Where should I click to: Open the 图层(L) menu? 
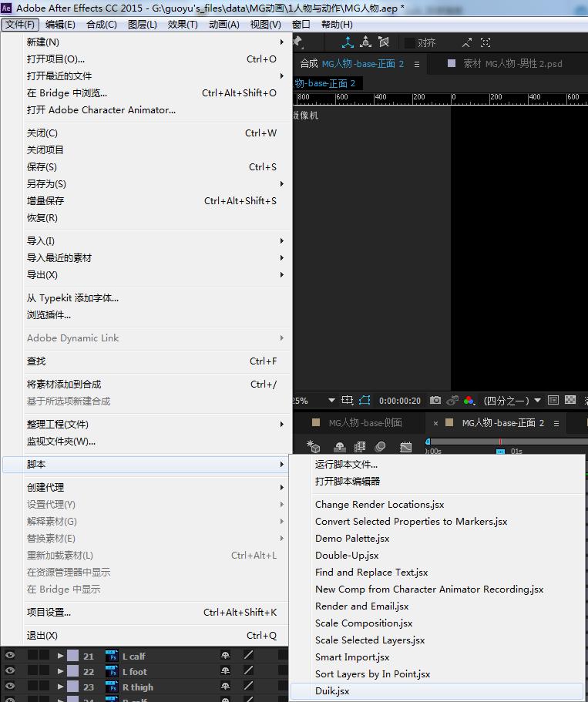point(143,25)
